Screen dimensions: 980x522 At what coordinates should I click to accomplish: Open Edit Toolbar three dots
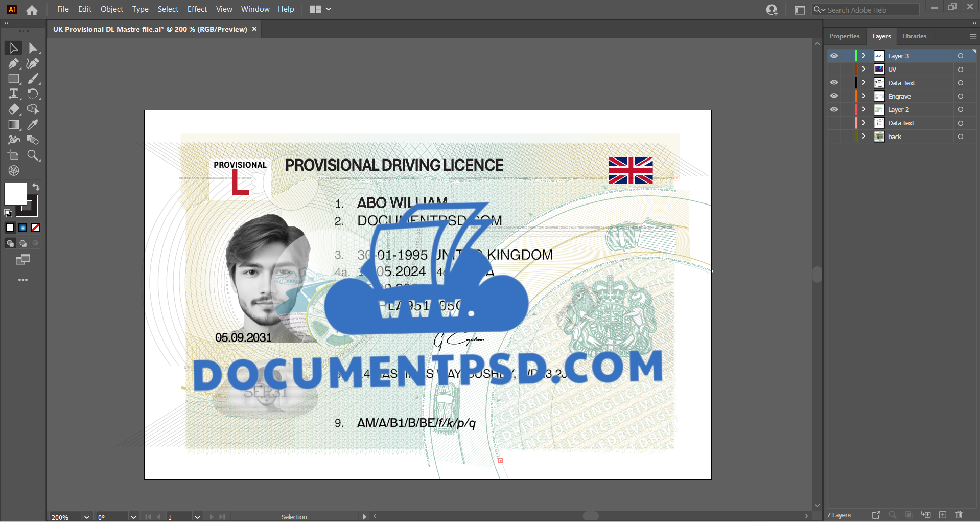click(x=23, y=280)
